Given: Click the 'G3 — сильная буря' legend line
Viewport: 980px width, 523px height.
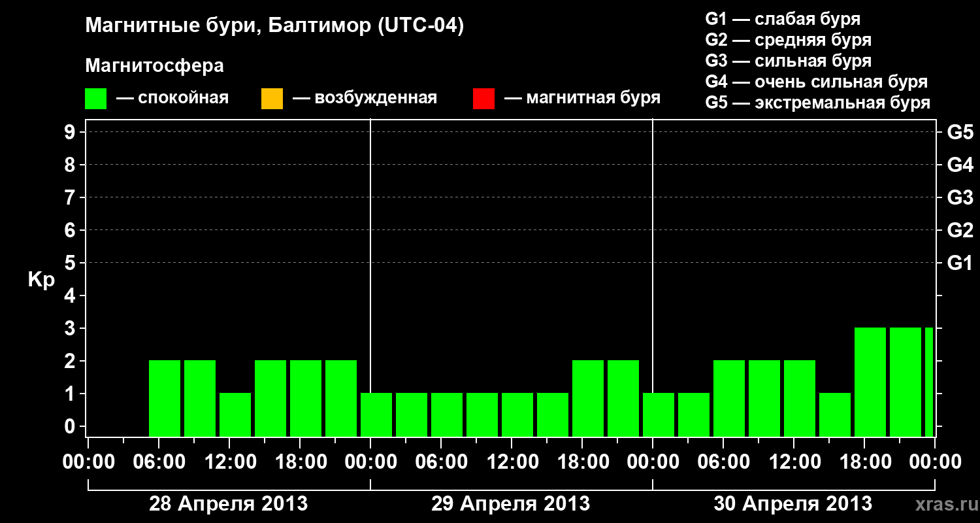Looking at the screenshot, I should [x=788, y=61].
